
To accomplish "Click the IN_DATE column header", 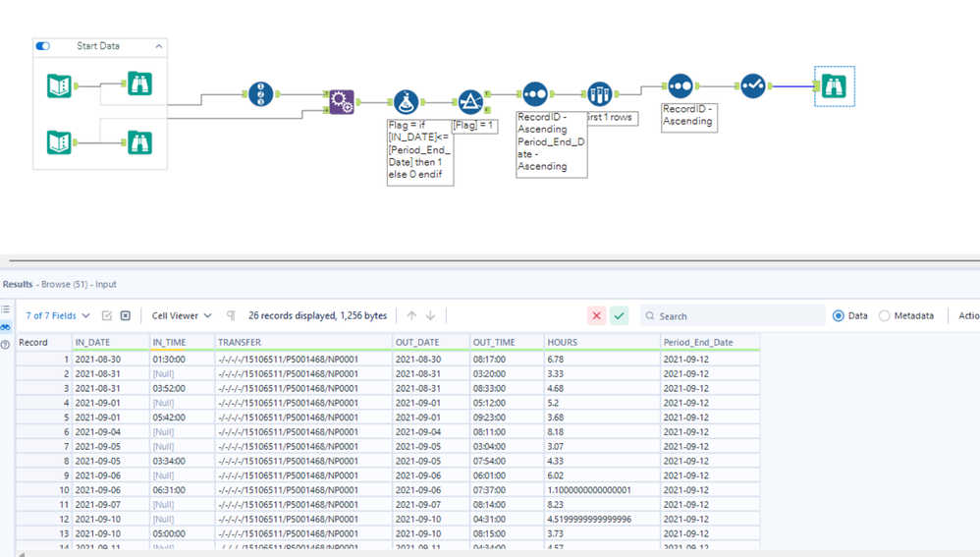I will click(x=111, y=343).
